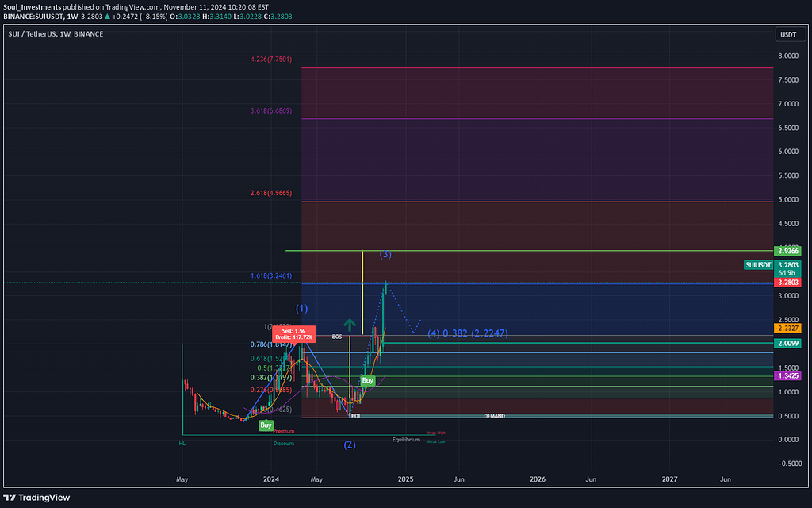Select the BOS annotation on the chart
Image resolution: width=812 pixels, height=508 pixels.
point(337,337)
